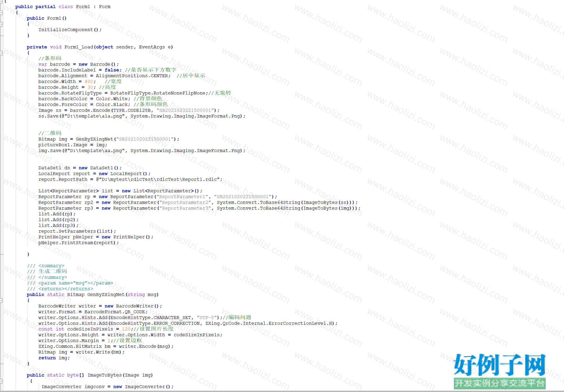Click the 'public partial class Form1 : Form' line
The image size is (564, 392).
pyautogui.click(x=63, y=7)
